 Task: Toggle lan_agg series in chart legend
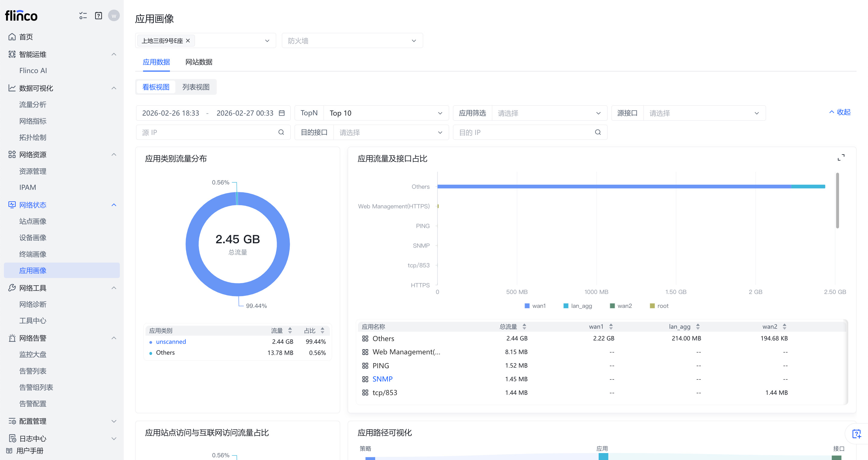coord(578,306)
